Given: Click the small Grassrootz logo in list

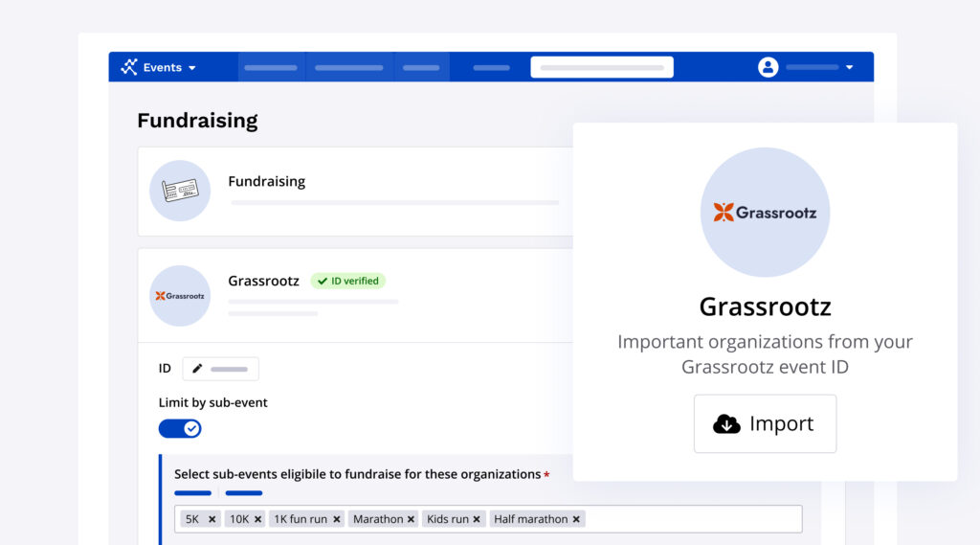Looking at the screenshot, I should 180,296.
